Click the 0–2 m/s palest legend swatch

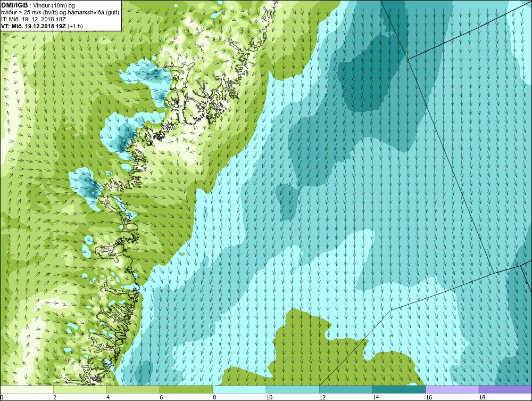[x=27, y=389]
